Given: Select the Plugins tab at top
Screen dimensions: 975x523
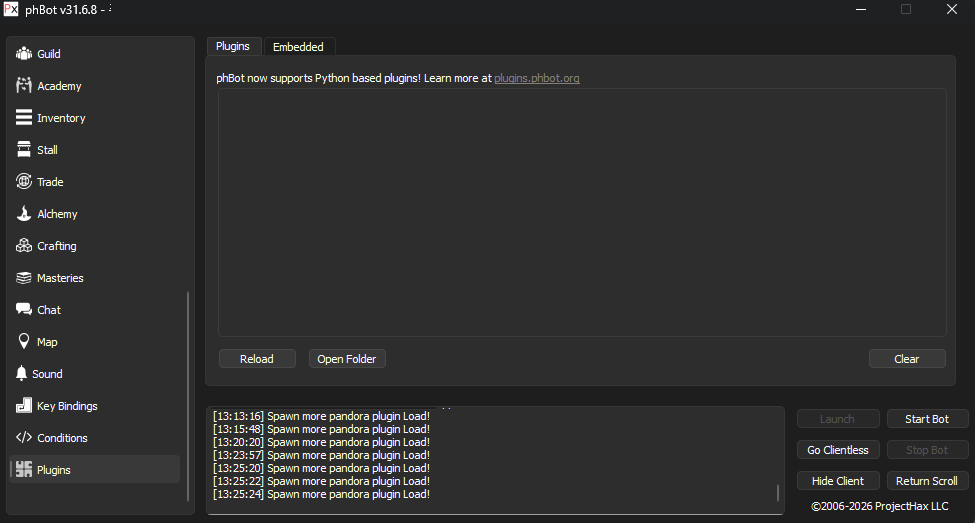Looking at the screenshot, I should (x=233, y=47).
